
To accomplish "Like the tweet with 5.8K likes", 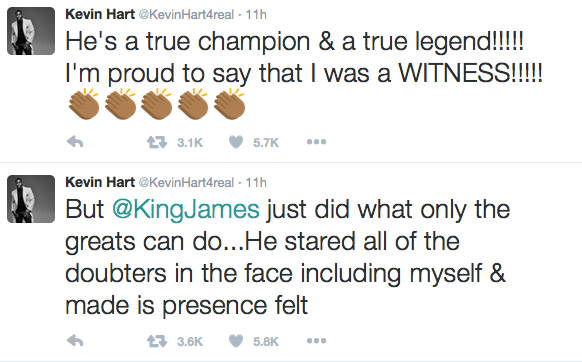I will coord(236,341).
